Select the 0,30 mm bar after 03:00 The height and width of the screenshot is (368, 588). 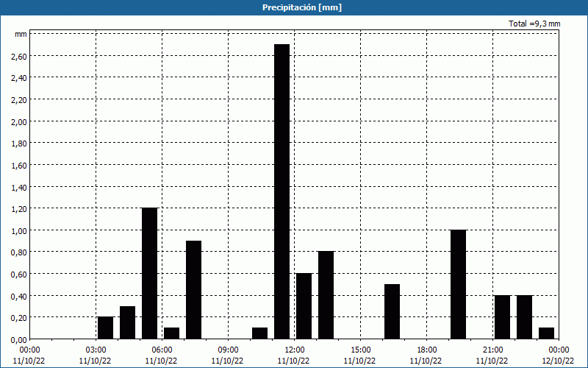(127, 322)
